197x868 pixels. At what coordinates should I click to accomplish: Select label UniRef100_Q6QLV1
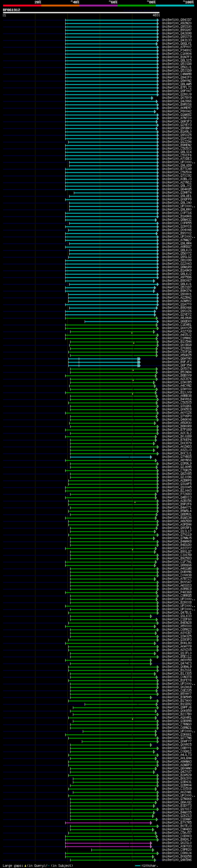coord(177,43)
